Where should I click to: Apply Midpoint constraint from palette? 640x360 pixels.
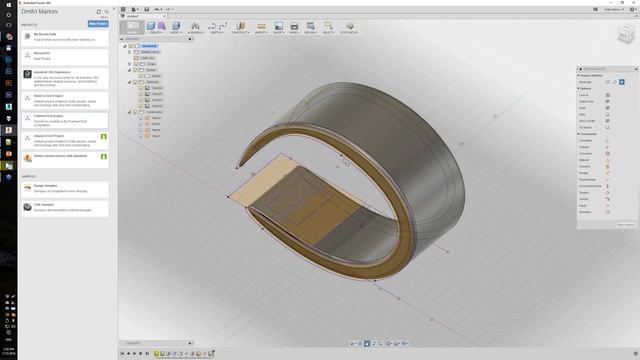click(x=607, y=160)
